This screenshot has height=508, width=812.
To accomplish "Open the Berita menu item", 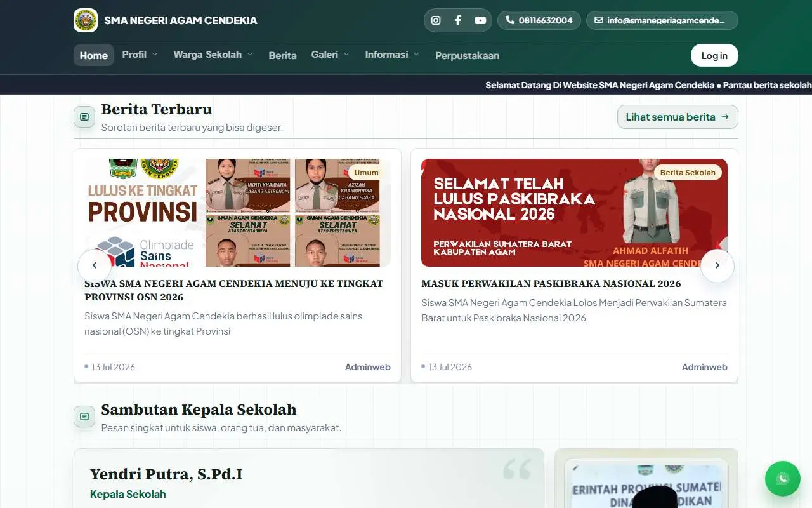I will 282,55.
